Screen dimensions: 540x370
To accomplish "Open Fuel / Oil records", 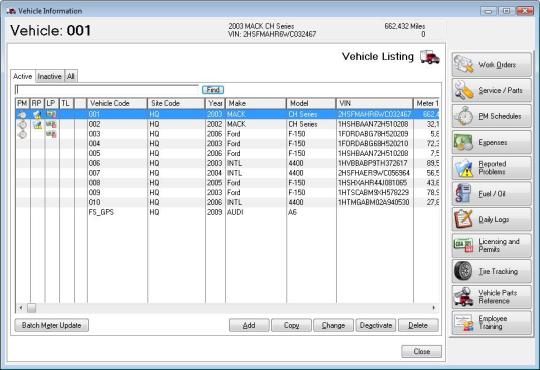I will click(x=491, y=194).
